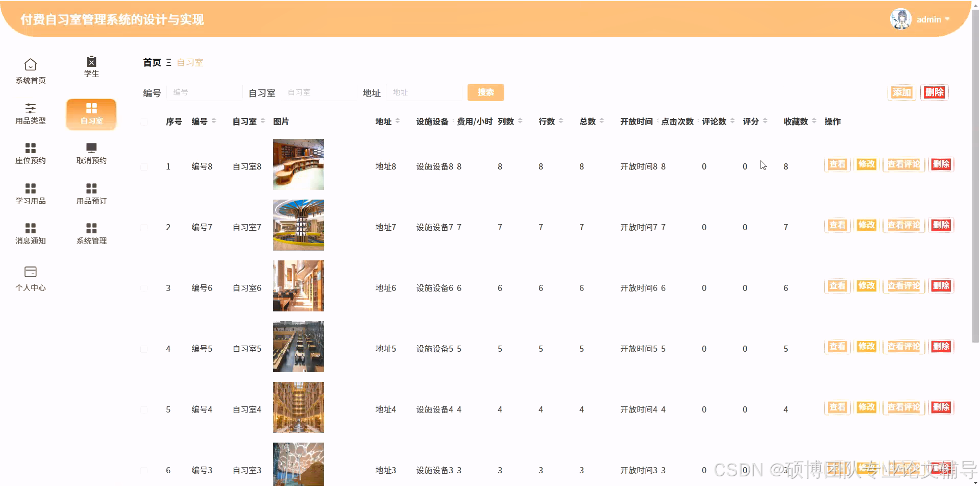Image resolution: width=980 pixels, height=486 pixels.
Task: Check the row checkbox for 编号5
Action: point(144,349)
